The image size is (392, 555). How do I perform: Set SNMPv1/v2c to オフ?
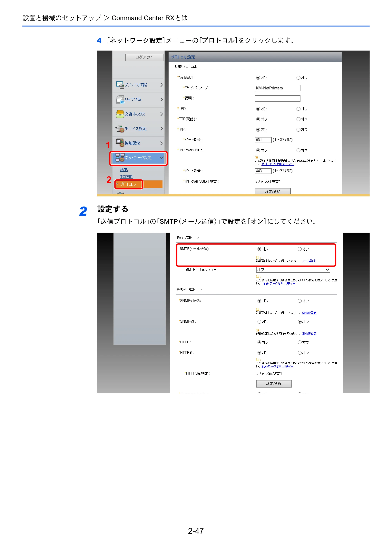[x=299, y=301]
